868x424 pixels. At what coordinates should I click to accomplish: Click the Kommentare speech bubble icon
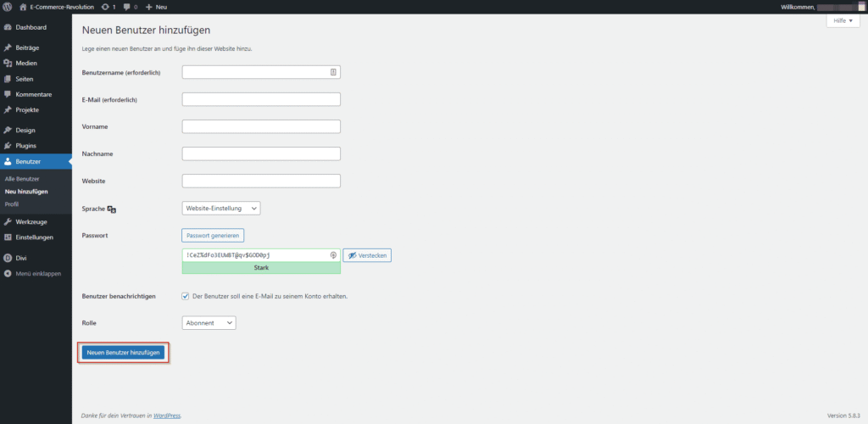8,94
